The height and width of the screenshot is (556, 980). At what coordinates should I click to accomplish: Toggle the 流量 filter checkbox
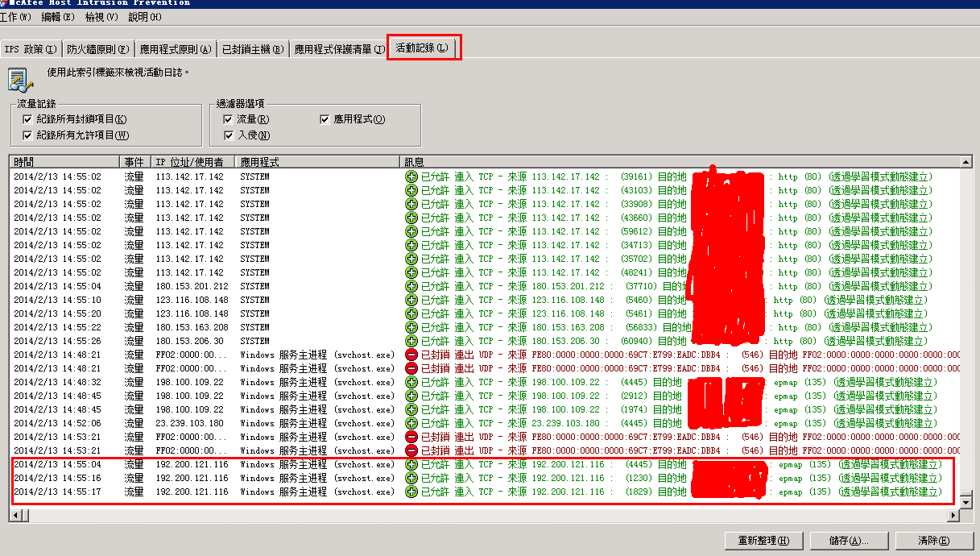[x=229, y=118]
